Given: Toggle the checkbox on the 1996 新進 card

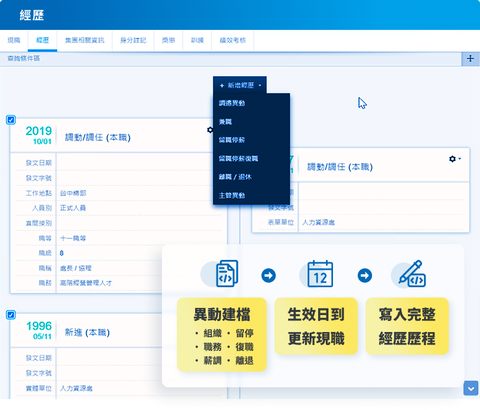Looking at the screenshot, I should [x=11, y=315].
